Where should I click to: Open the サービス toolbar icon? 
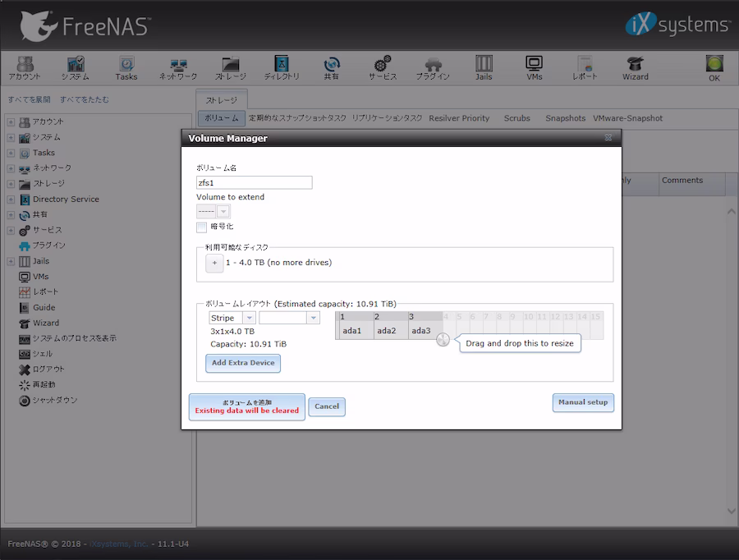click(x=382, y=68)
